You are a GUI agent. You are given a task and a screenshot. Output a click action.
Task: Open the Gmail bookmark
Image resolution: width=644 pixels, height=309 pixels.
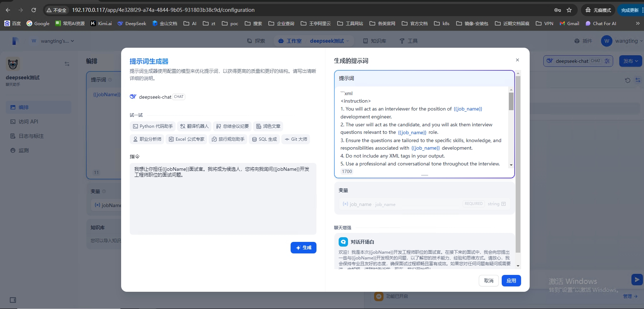click(x=569, y=23)
